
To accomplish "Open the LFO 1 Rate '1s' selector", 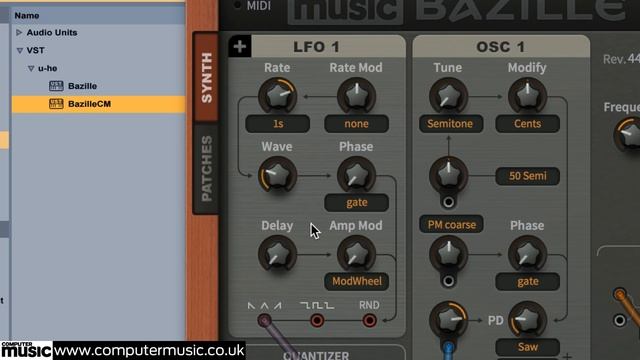I will [278, 124].
